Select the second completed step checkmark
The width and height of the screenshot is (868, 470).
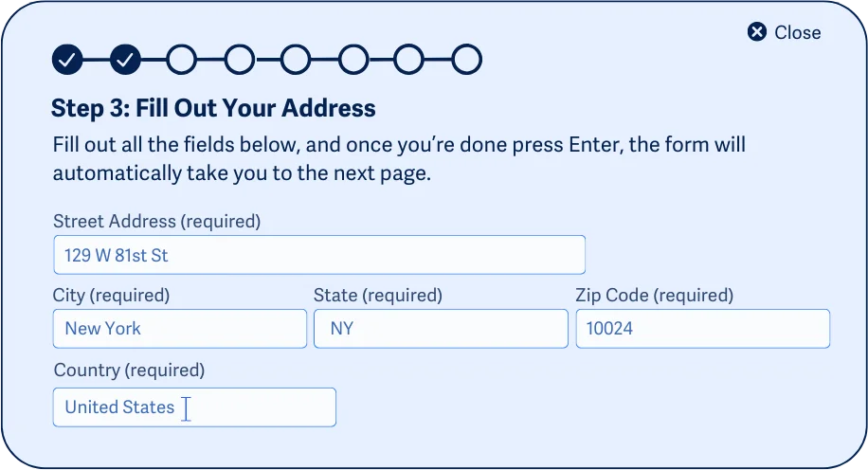pos(126,60)
